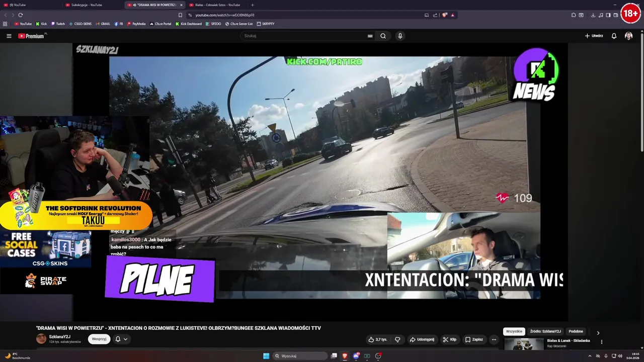Open the Białas & Lanek - Składanka thumbnail
This screenshot has width=644, height=362.
coord(524,344)
